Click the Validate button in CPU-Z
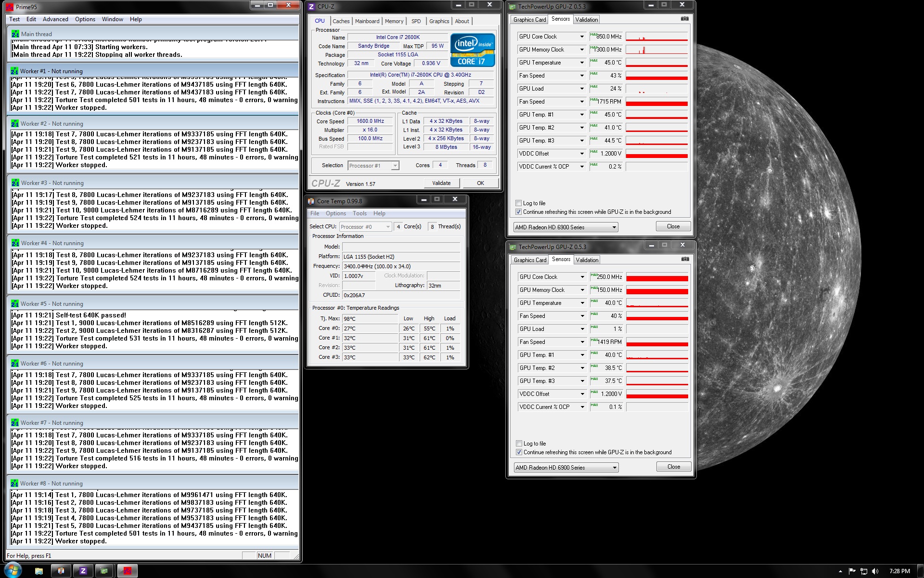This screenshot has height=578, width=924. (441, 183)
